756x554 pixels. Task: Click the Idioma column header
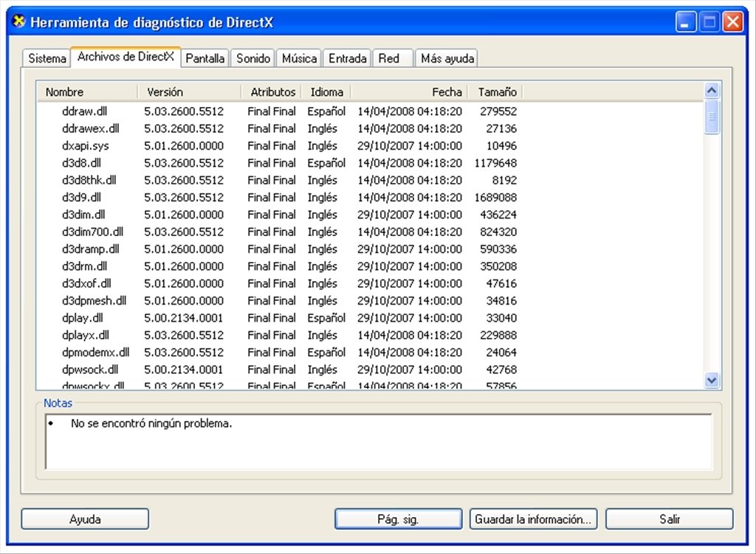pos(326,91)
